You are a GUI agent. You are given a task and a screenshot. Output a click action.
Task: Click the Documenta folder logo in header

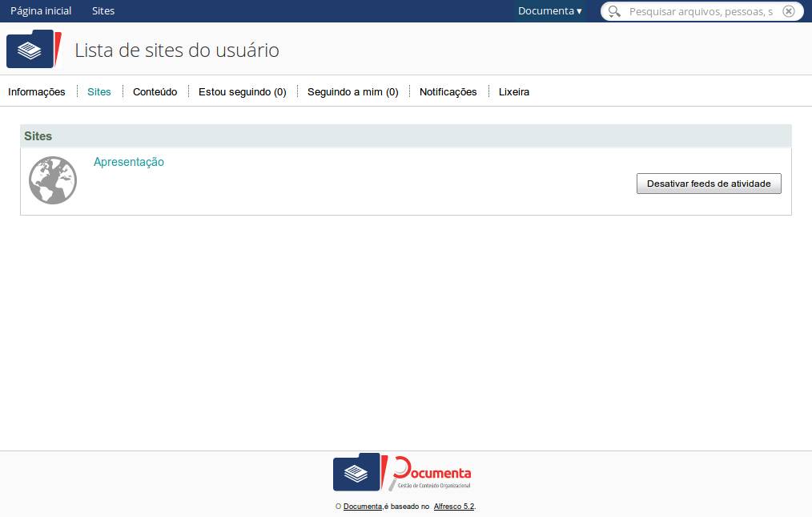(x=34, y=50)
